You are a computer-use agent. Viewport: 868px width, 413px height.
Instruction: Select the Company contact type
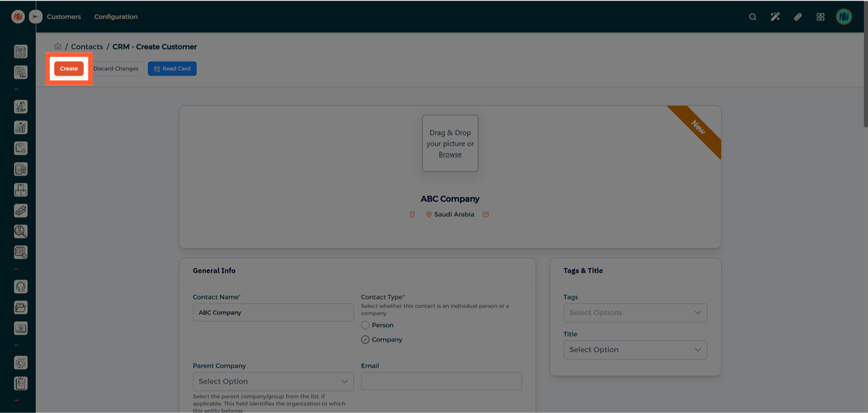(365, 340)
